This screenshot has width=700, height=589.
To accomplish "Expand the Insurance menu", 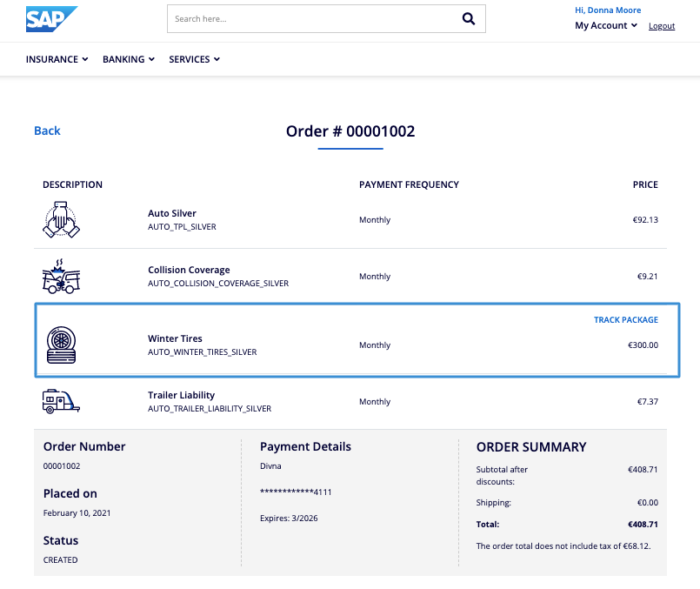I will pyautogui.click(x=57, y=59).
